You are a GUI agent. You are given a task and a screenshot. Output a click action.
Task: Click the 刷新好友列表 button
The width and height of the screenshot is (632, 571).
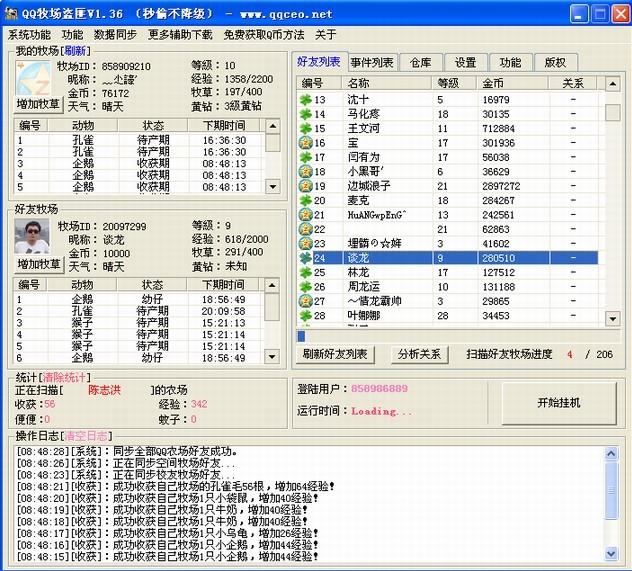tap(335, 354)
